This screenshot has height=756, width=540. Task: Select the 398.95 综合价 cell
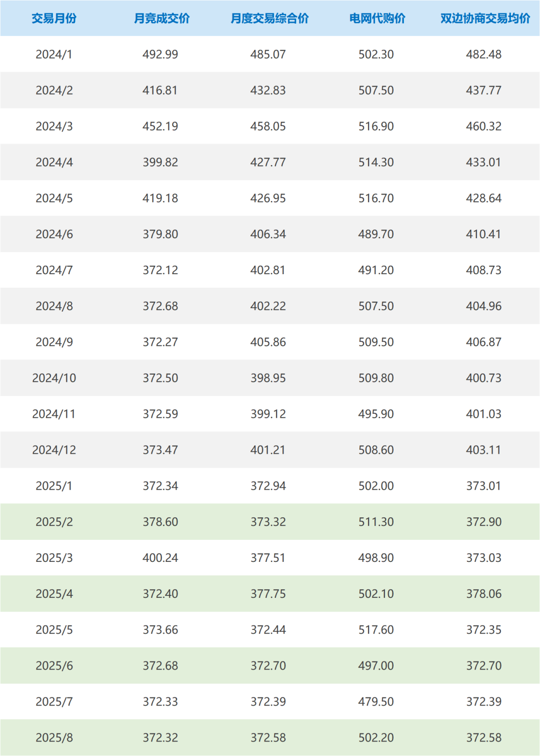click(x=268, y=378)
